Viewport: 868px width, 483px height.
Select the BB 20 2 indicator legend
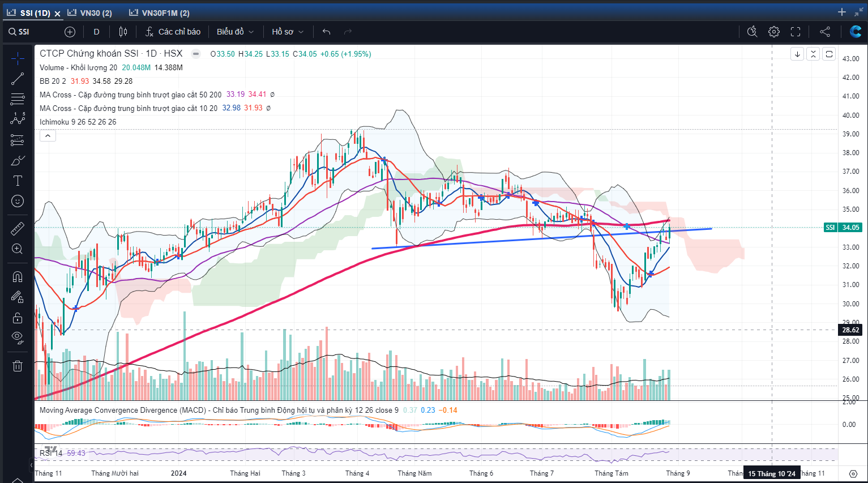[53, 81]
